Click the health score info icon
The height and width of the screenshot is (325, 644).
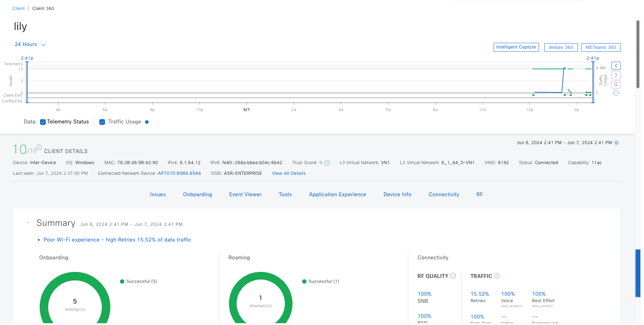pos(39,147)
